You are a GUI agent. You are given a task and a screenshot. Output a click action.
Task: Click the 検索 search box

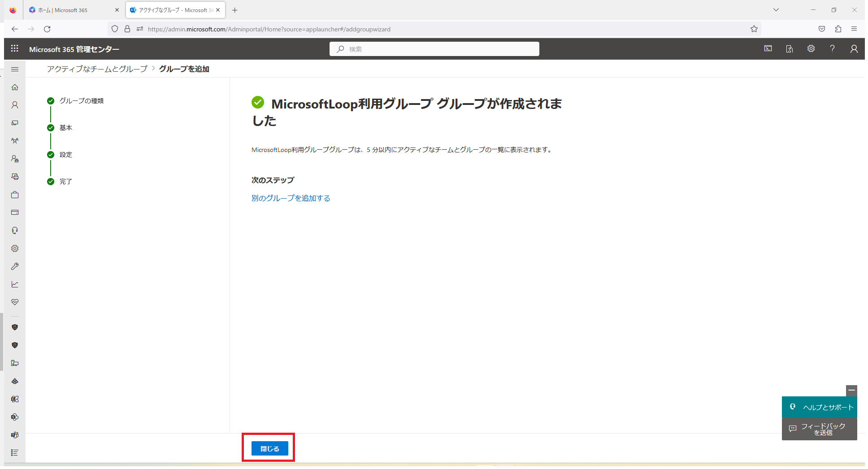(x=434, y=49)
